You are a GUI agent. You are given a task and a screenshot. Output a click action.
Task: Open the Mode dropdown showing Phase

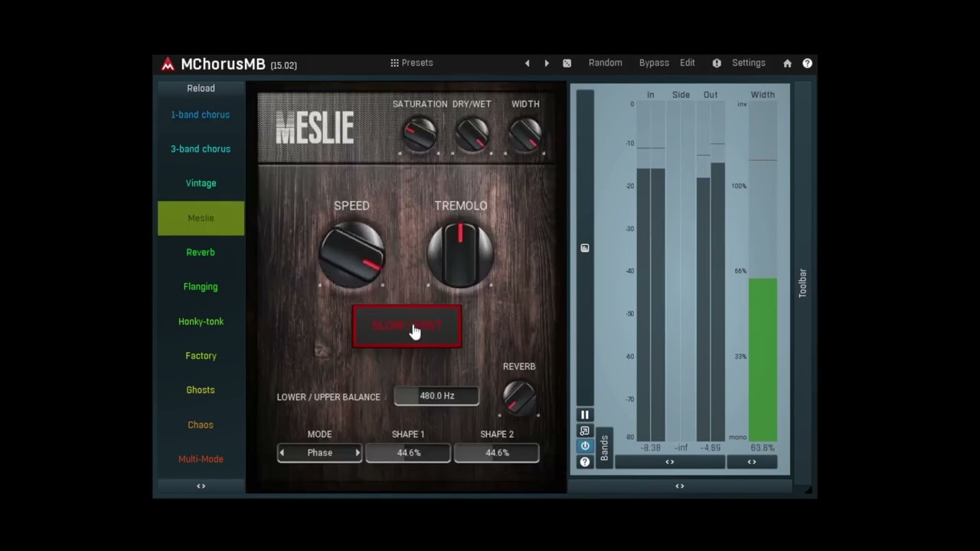[320, 453]
